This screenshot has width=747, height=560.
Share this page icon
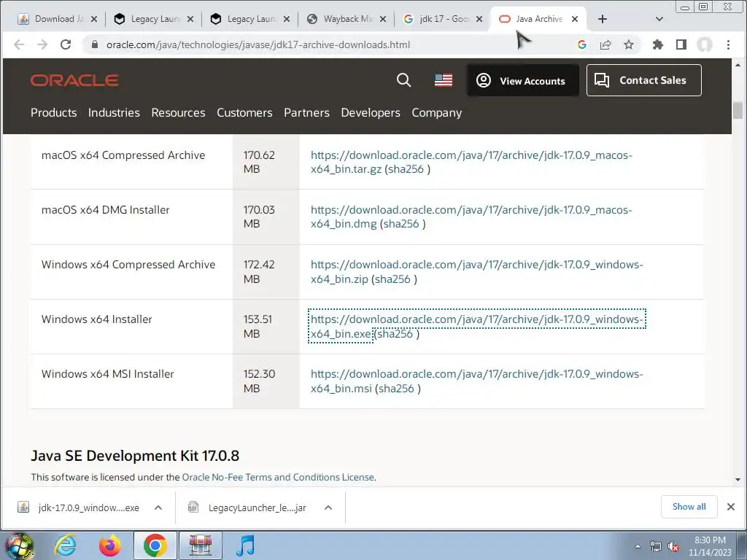click(x=605, y=44)
